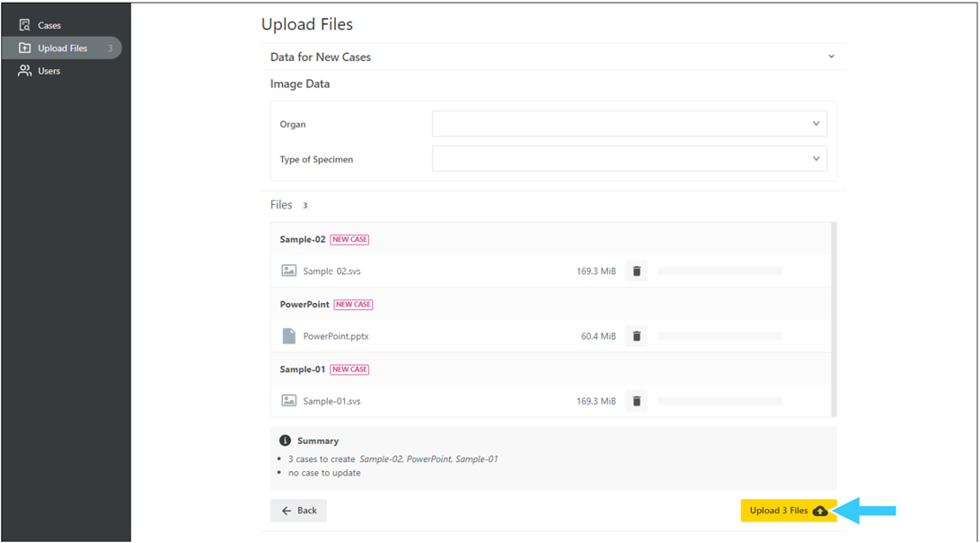Click the NEW CASE badge beside Sample-02
The image size is (980, 543).
click(x=349, y=240)
